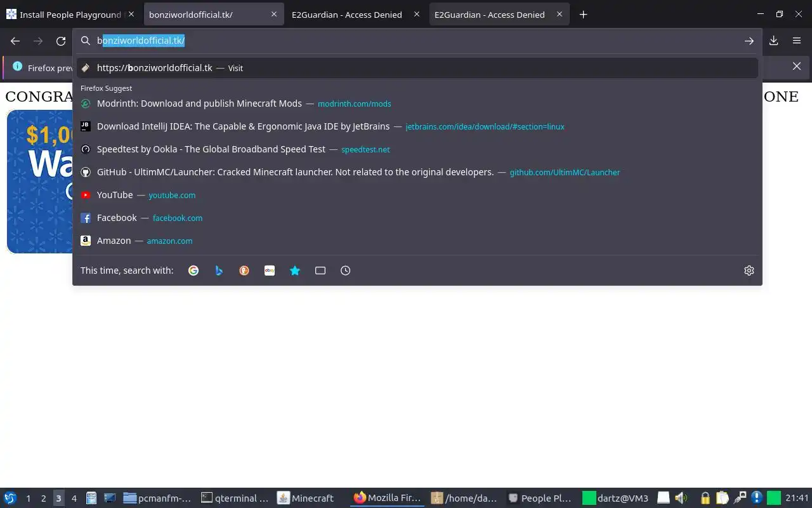Switch to last E2Guardian Access Denied tab

pyautogui.click(x=490, y=15)
